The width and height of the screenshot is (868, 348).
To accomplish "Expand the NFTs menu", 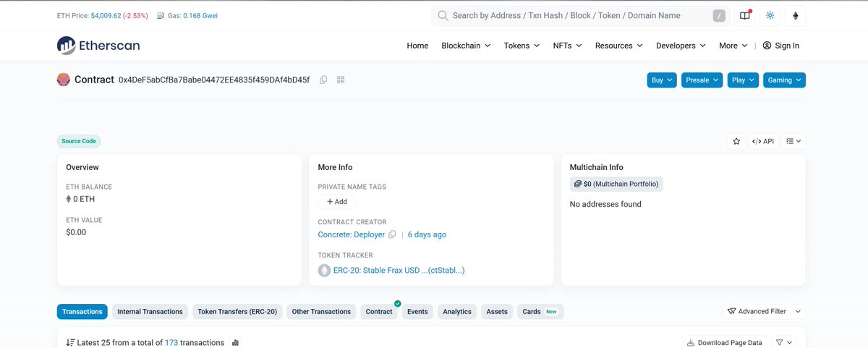I will [x=567, y=46].
